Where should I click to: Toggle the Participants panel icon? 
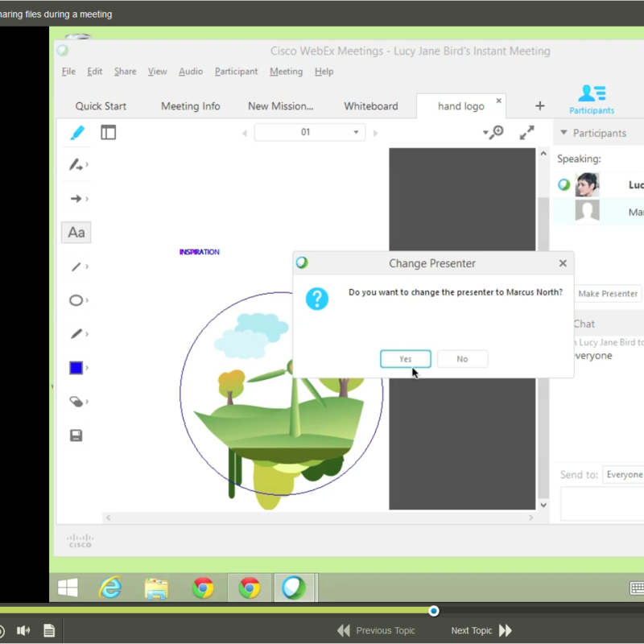click(592, 99)
